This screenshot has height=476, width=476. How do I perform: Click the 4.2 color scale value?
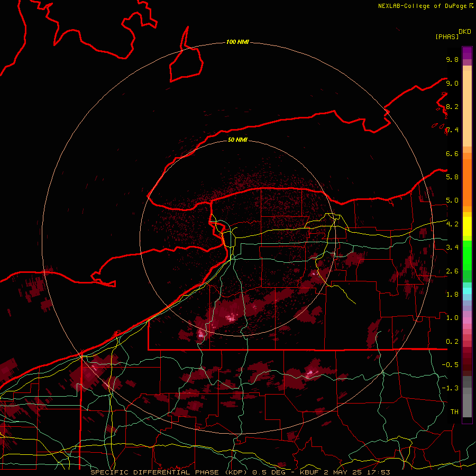click(x=452, y=224)
